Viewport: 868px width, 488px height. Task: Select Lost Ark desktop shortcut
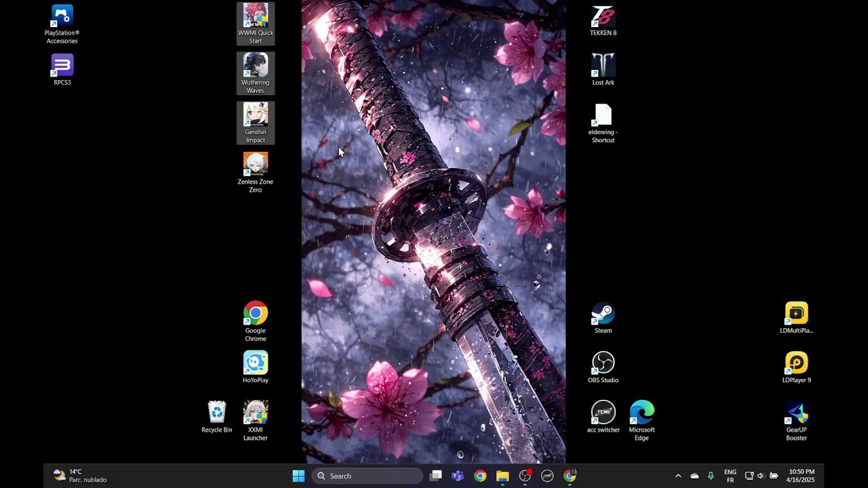pos(603,70)
